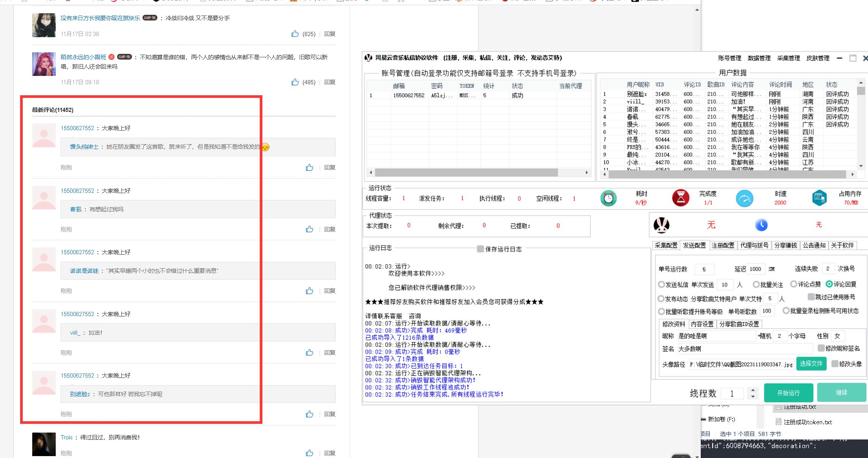Click the 选择文件 button
Screen dimensions: 868x458
click(x=811, y=364)
